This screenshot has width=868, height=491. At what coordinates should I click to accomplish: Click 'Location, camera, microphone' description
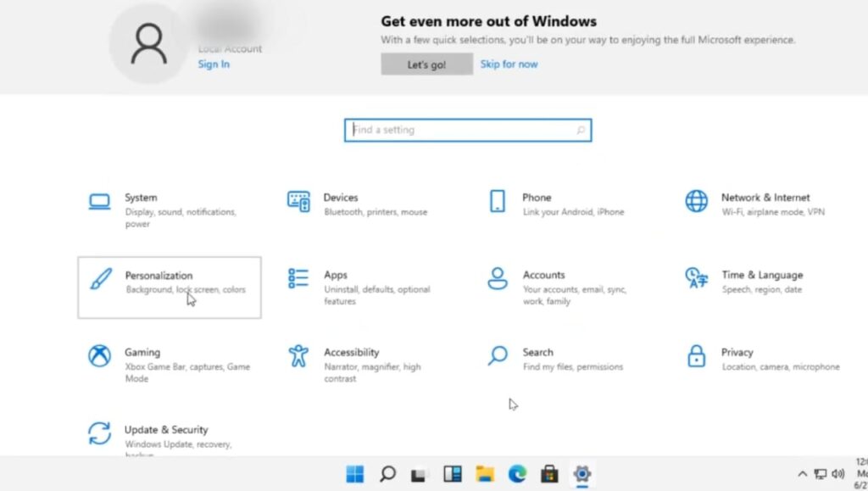pos(781,367)
